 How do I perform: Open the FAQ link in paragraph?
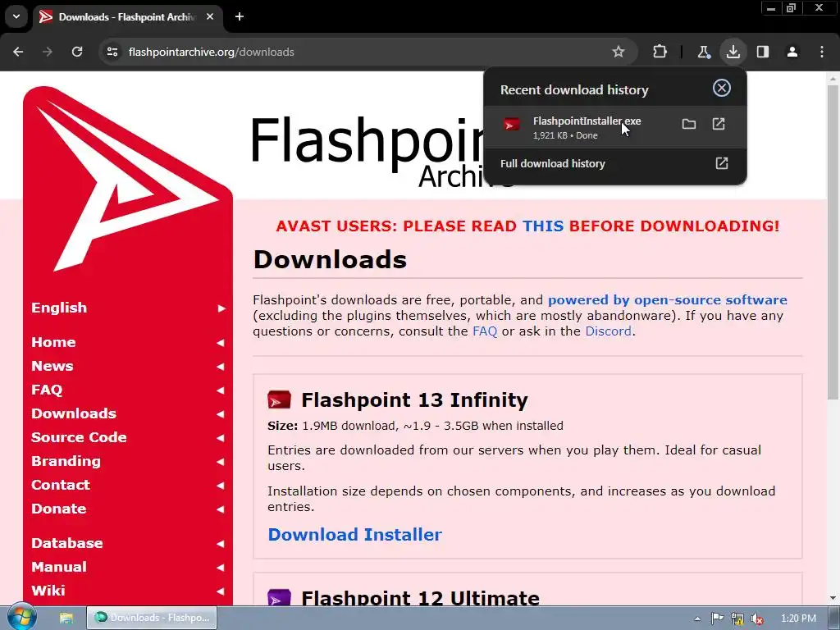485,331
